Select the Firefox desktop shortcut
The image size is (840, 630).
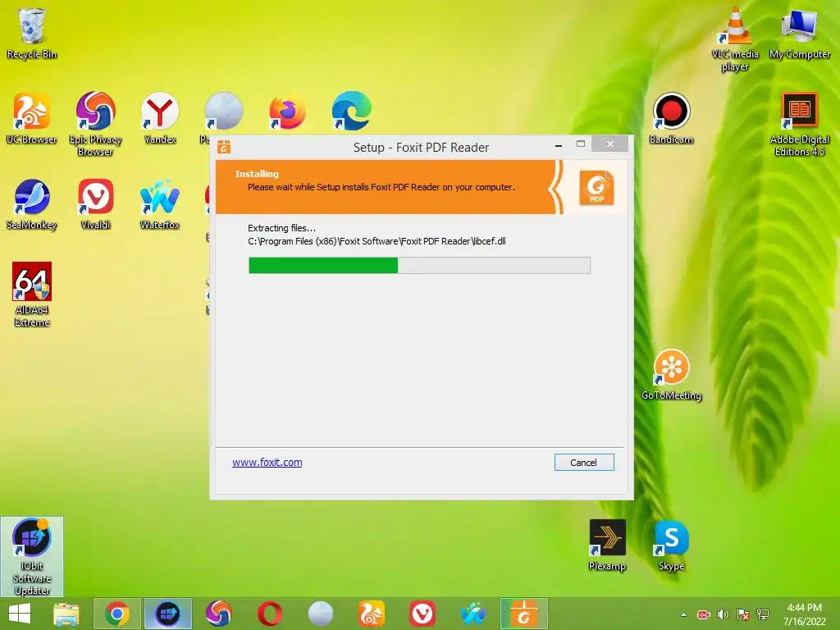click(x=287, y=112)
